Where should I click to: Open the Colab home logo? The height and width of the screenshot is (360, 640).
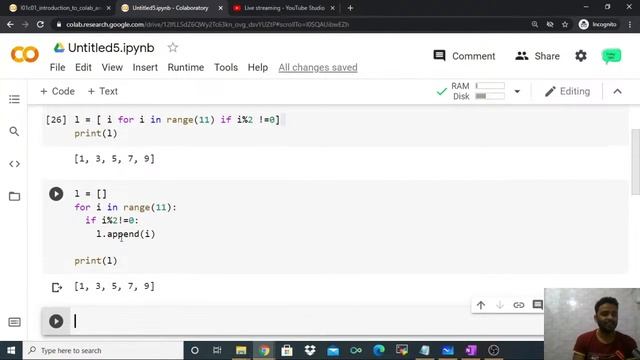[x=25, y=54]
